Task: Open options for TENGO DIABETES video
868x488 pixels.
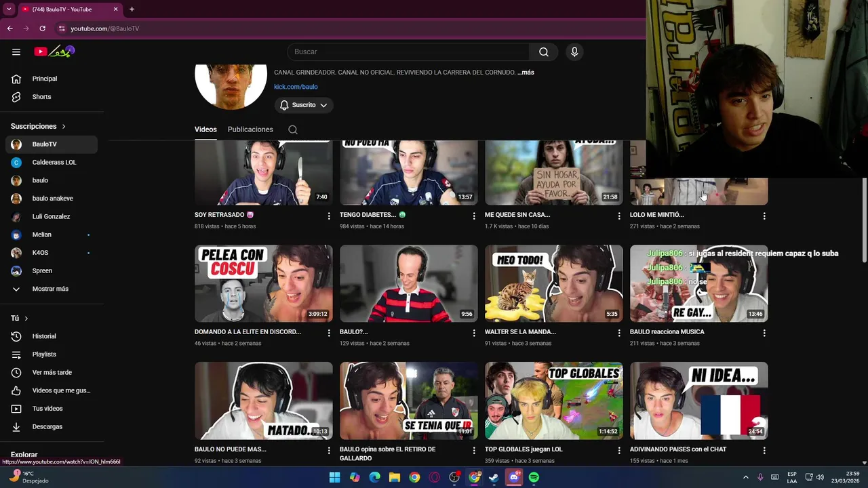Action: click(x=474, y=216)
